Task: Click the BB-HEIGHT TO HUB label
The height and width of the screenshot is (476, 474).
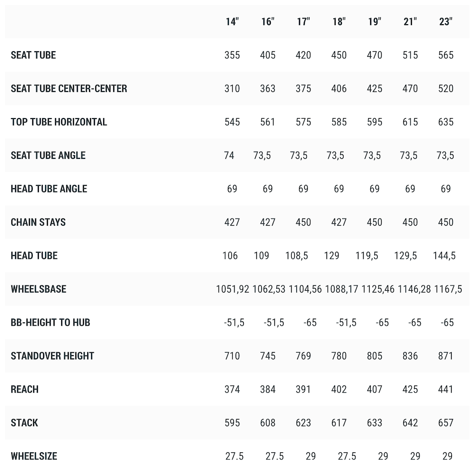Action: tap(50, 322)
